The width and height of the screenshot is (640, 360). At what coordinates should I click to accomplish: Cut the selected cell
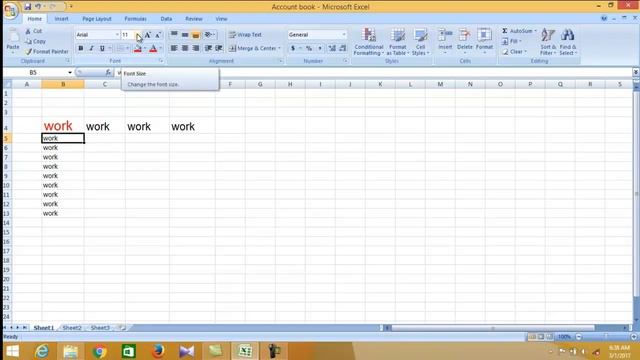[x=34, y=31]
